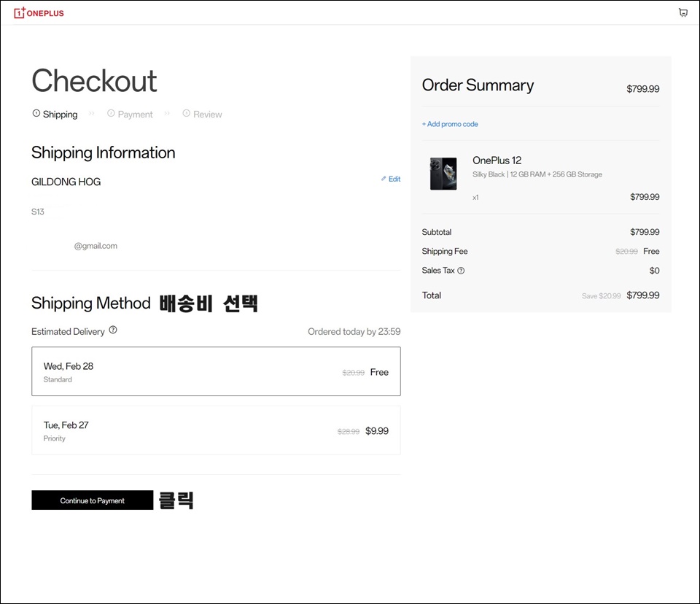This screenshot has height=604, width=700.
Task: Click the Edit shipping information link
Action: 391,179
